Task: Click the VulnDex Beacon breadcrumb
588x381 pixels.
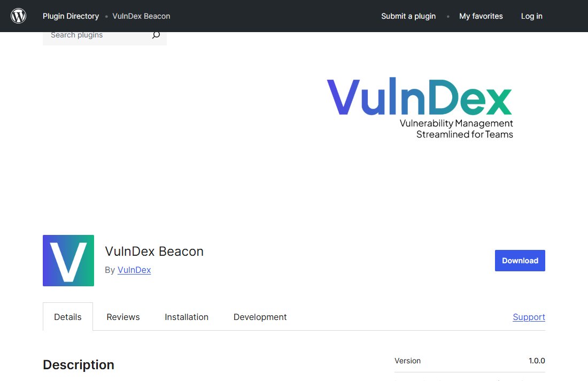Action: pos(141,16)
